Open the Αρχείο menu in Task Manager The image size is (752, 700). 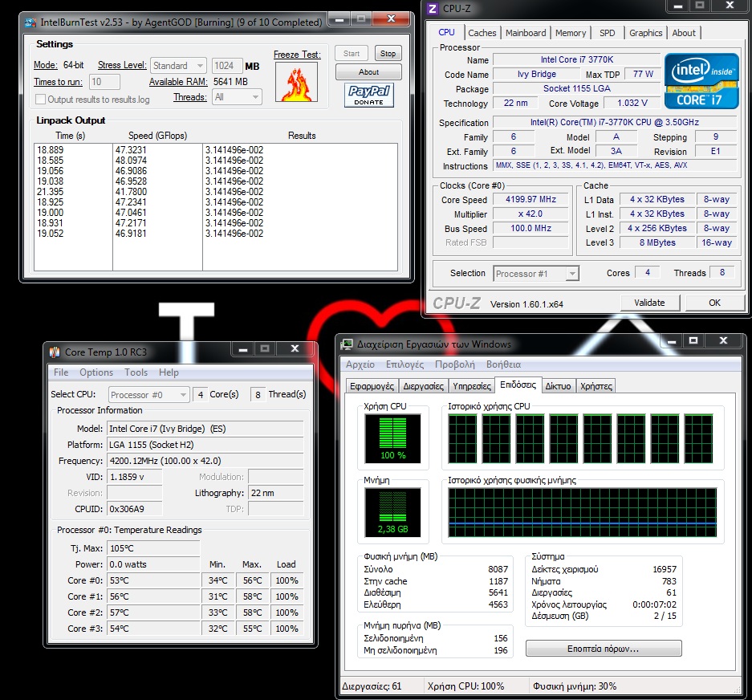360,364
